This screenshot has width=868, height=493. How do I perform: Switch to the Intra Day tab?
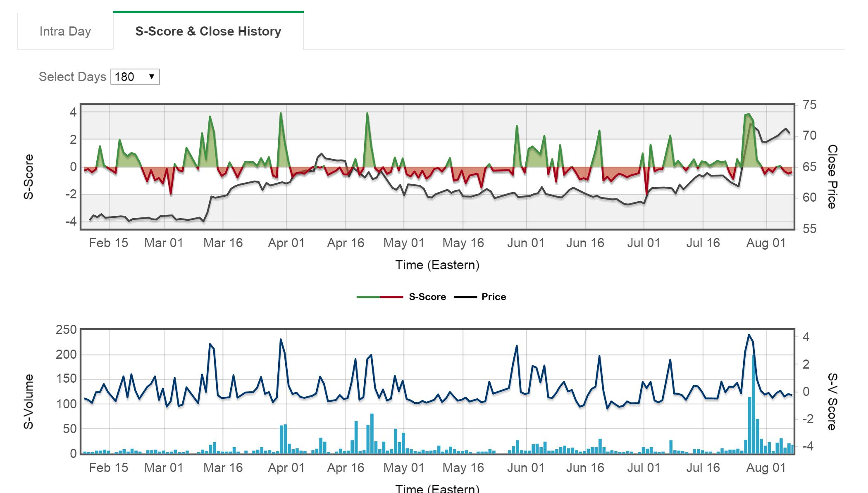(x=65, y=31)
